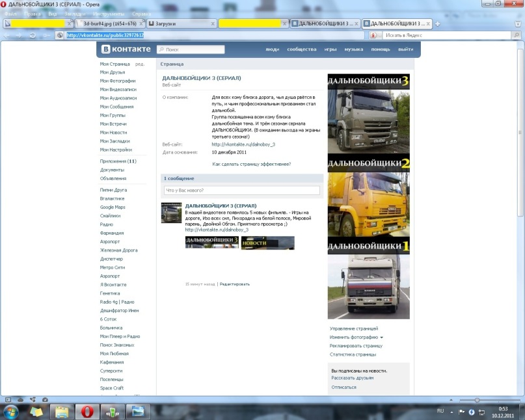The image size is (525, 420).
Task: Click the page avatar next to the post
Action: (x=171, y=213)
